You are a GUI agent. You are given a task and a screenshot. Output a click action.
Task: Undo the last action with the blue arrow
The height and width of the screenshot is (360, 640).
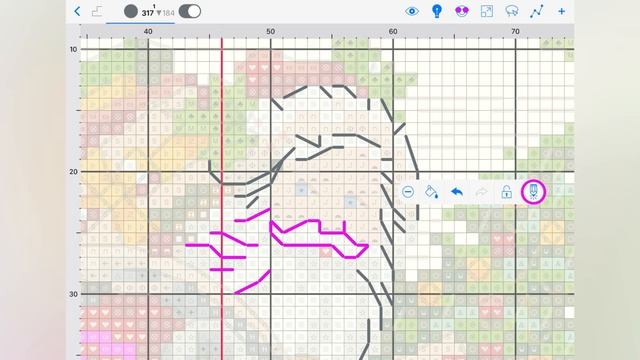coord(457,192)
